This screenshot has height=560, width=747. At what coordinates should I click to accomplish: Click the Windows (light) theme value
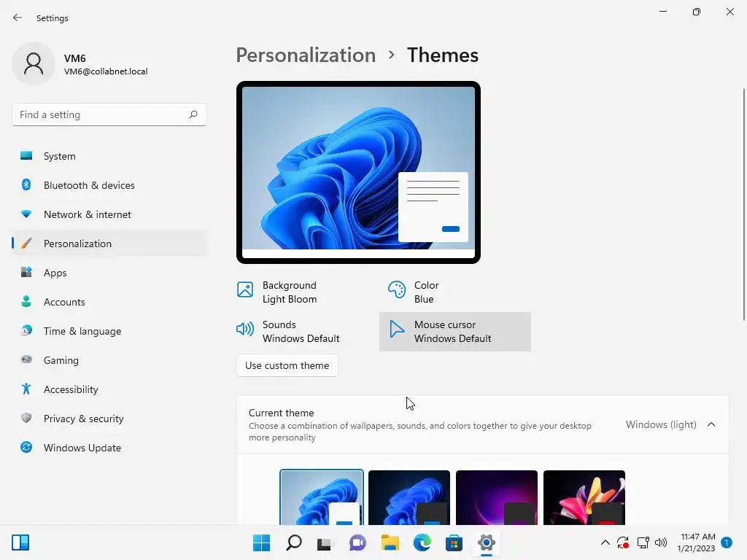(661, 424)
